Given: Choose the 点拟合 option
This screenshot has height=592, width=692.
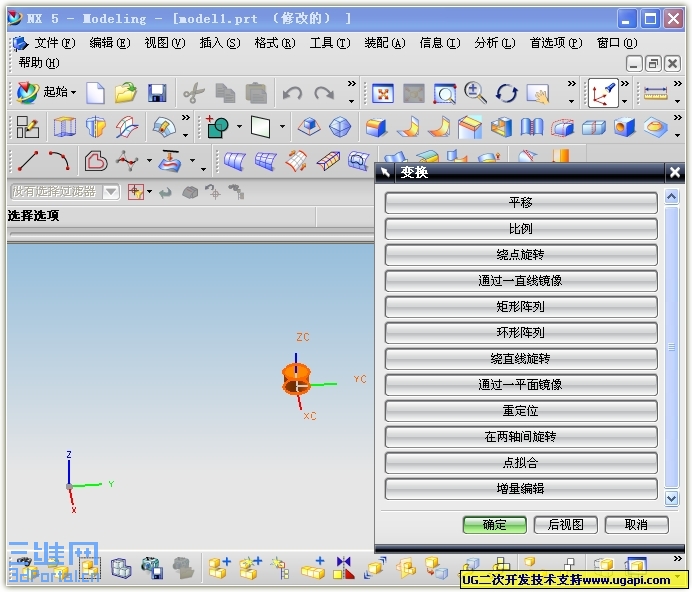Looking at the screenshot, I should coord(521,463).
